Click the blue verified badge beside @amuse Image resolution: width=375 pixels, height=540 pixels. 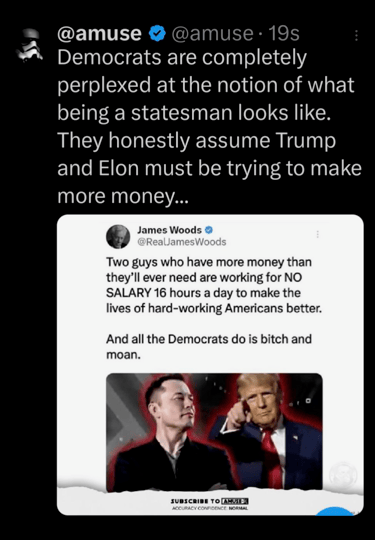(157, 34)
